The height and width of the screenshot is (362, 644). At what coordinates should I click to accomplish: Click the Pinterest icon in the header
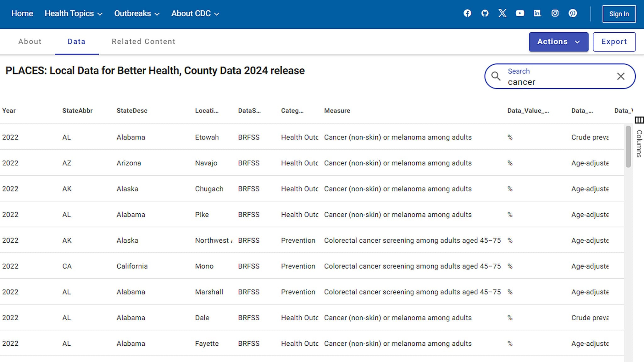(572, 13)
